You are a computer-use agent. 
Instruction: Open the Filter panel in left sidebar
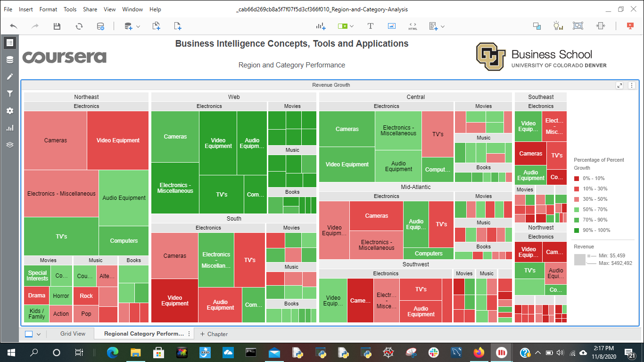[x=10, y=94]
